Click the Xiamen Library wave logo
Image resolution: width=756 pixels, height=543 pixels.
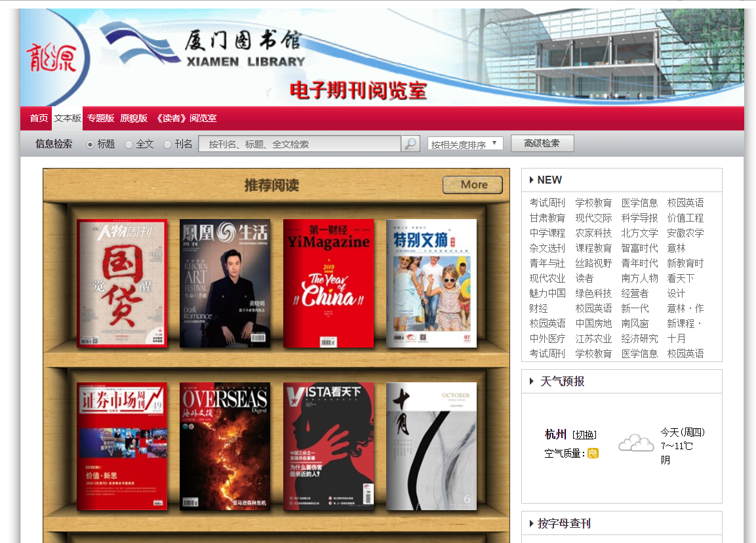tap(140, 43)
